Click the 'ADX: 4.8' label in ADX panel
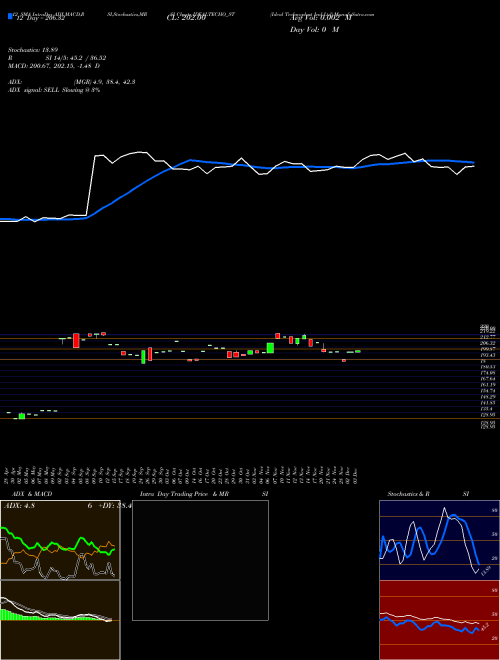This screenshot has height=660, width=500. pos(19,506)
